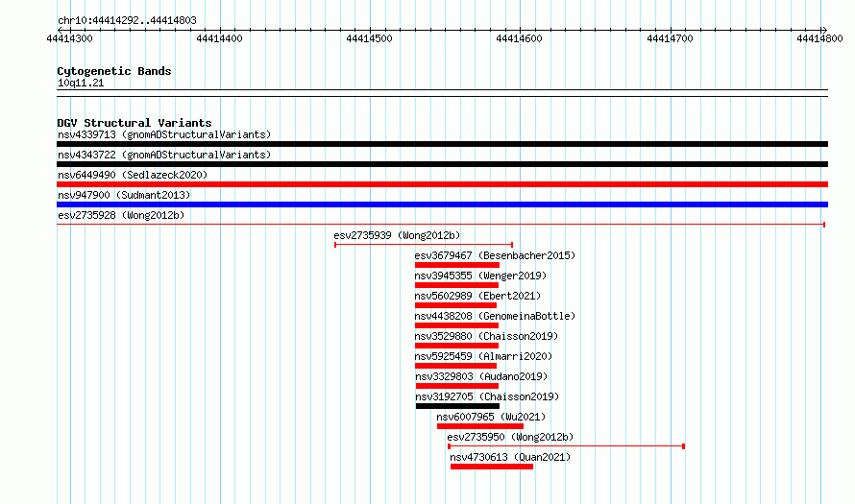
Task: Open the DGV Structural Variants track title
Action: pos(134,123)
